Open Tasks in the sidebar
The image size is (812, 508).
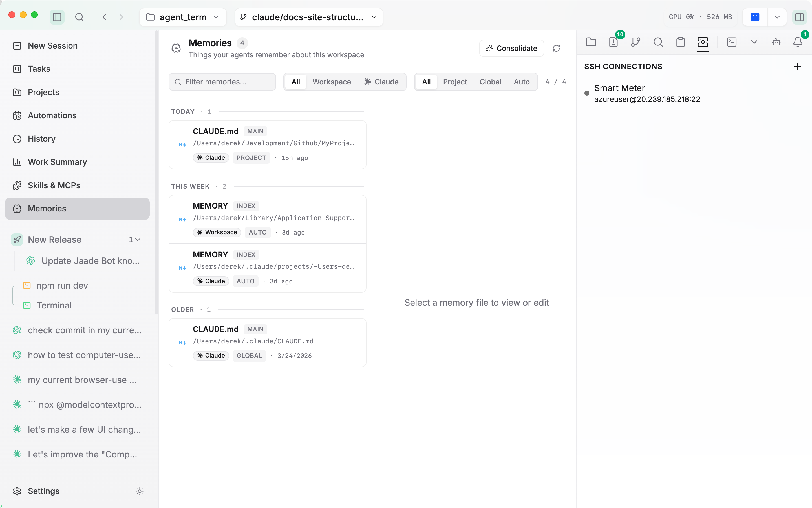pyautogui.click(x=77, y=69)
